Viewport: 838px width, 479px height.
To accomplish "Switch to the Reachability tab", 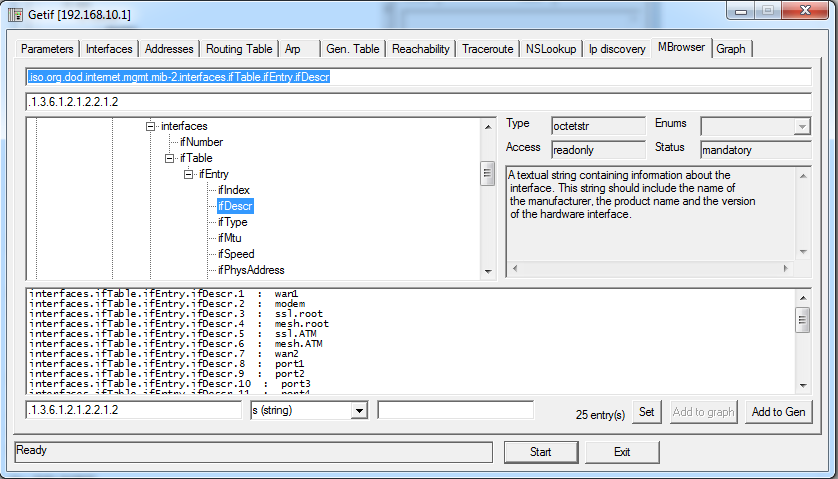I will pyautogui.click(x=421, y=49).
